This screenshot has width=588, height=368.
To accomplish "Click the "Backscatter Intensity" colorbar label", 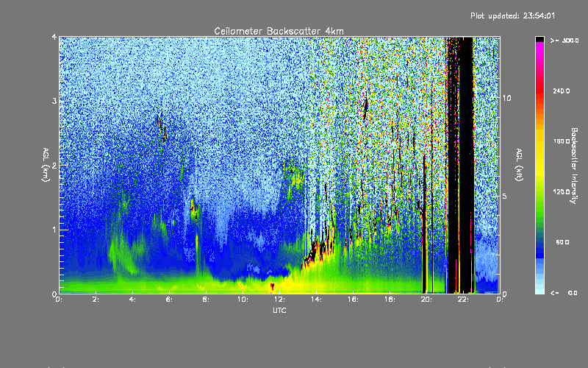I will pos(574,166).
